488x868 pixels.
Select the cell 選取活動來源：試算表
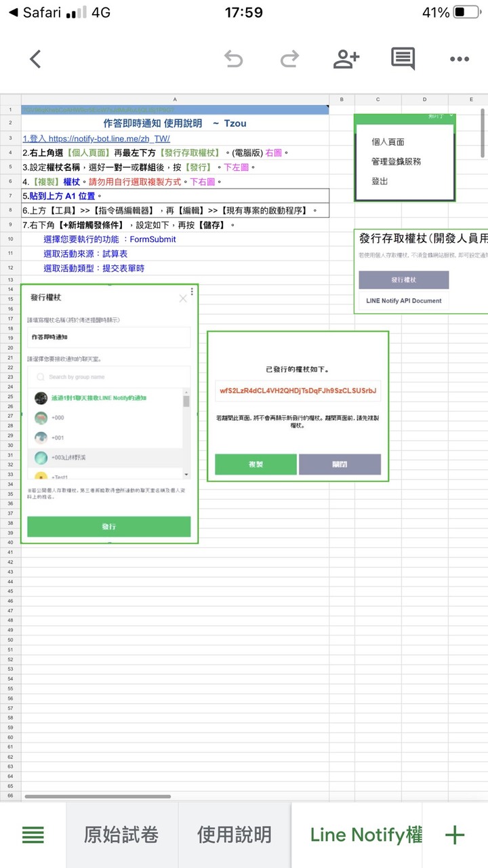(175, 254)
